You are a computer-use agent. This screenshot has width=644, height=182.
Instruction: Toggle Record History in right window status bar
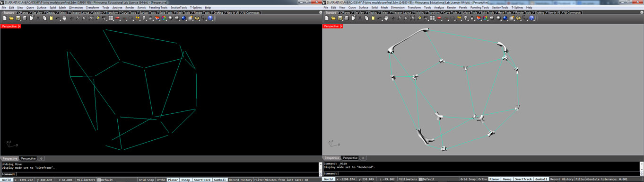point(562,180)
